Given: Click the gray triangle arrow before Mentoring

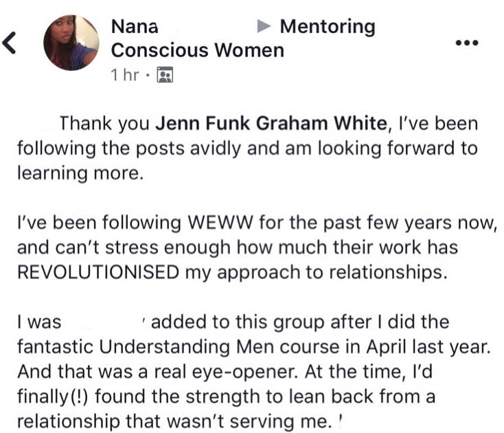Looking at the screenshot, I should pyautogui.click(x=264, y=26).
